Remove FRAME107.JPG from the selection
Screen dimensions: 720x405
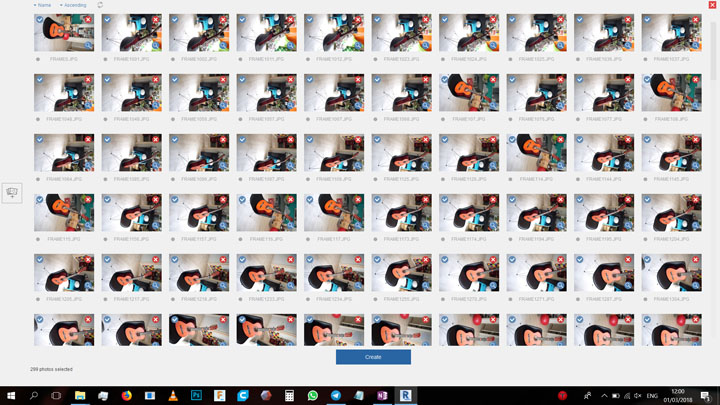pyautogui.click(x=493, y=79)
